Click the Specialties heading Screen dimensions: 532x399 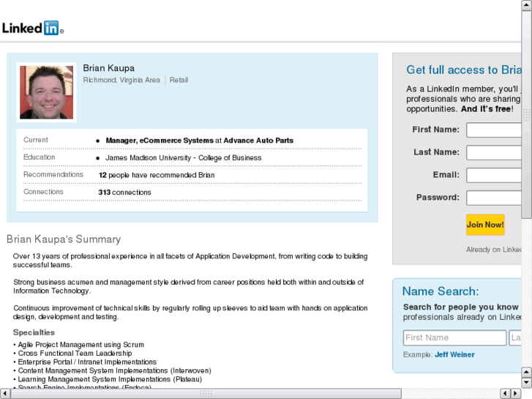(34, 332)
